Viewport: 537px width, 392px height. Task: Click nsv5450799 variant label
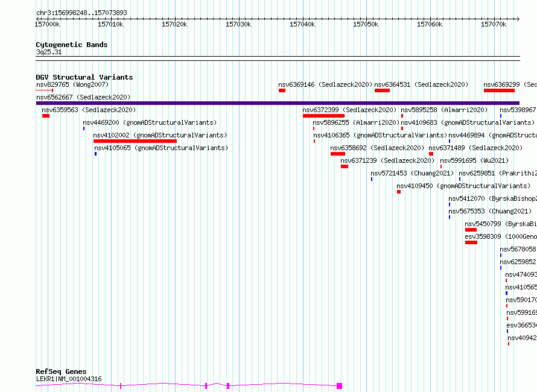(501, 224)
